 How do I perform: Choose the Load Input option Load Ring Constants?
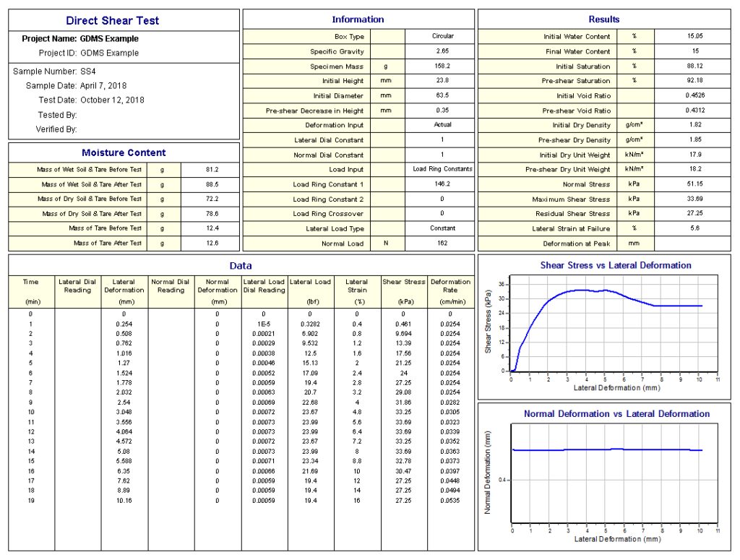(x=443, y=169)
